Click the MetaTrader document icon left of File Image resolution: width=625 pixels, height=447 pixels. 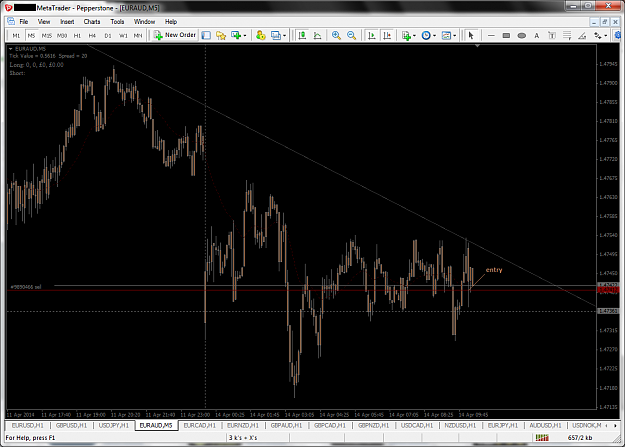click(11, 22)
